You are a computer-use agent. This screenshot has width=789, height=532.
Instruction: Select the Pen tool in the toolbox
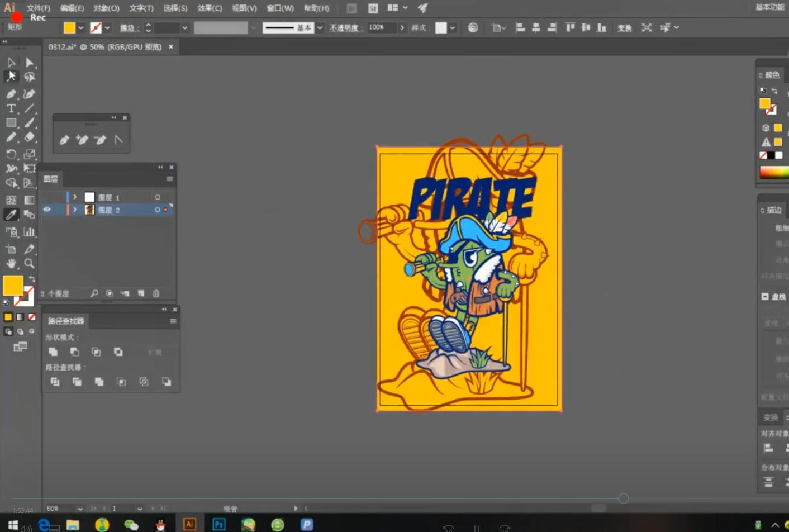(11, 94)
